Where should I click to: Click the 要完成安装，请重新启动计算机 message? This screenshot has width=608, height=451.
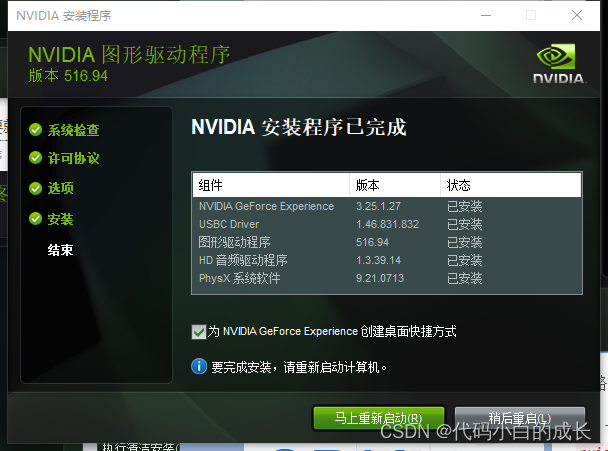299,367
